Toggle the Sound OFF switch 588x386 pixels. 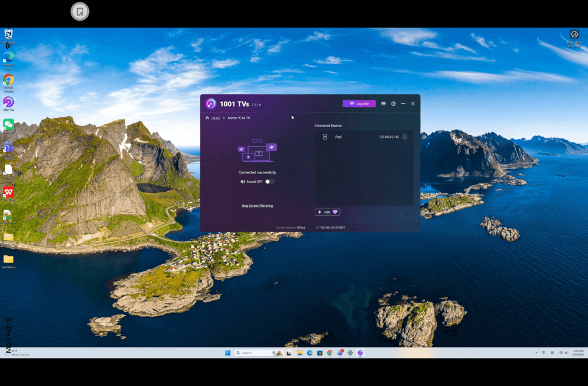coord(269,182)
